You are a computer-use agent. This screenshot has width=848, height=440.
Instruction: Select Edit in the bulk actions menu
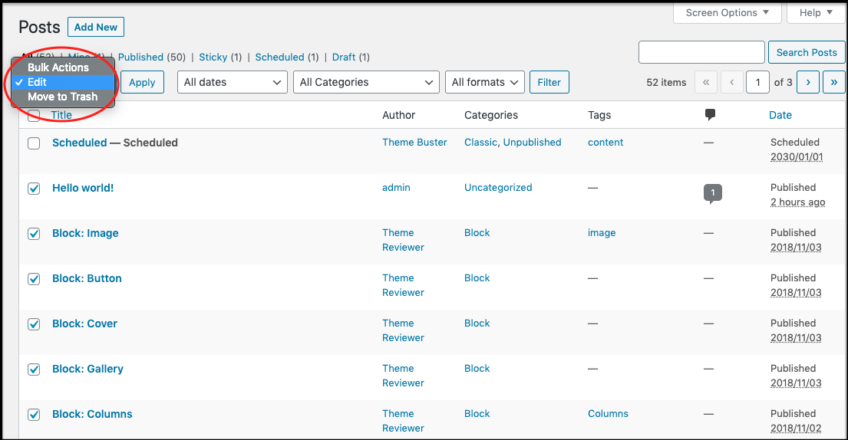pos(62,82)
